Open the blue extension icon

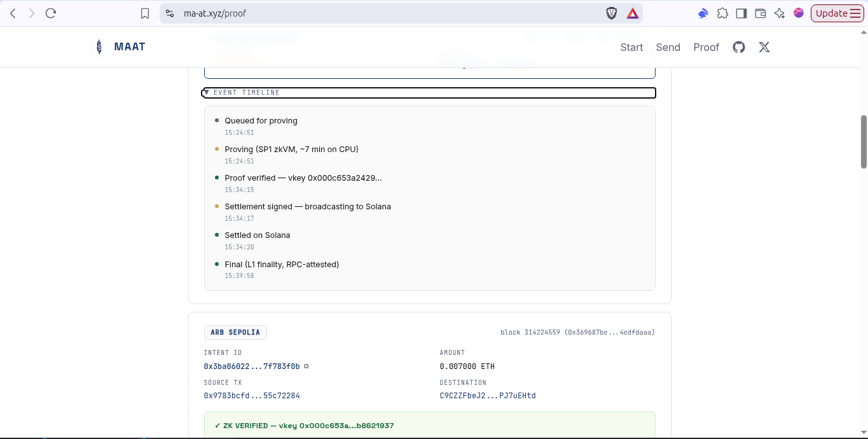(x=703, y=13)
